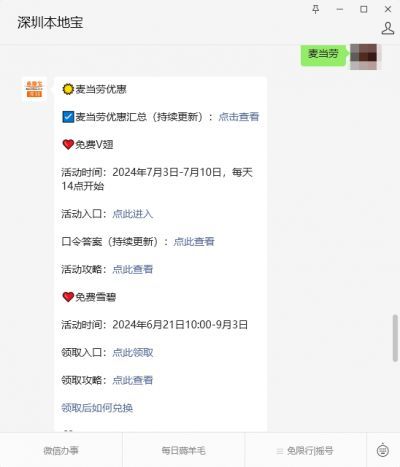The width and height of the screenshot is (400, 467).
Task: Open the 每日薅羊毛 bottom menu
Action: pos(183,450)
